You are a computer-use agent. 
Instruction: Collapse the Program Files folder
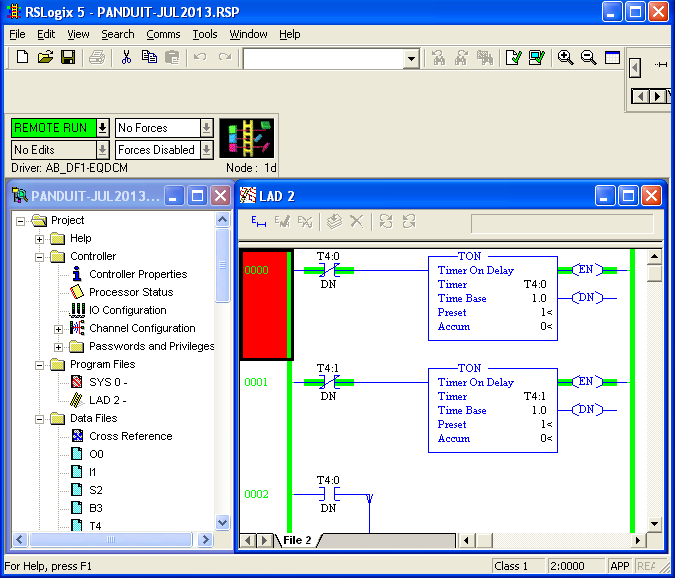coord(39,365)
